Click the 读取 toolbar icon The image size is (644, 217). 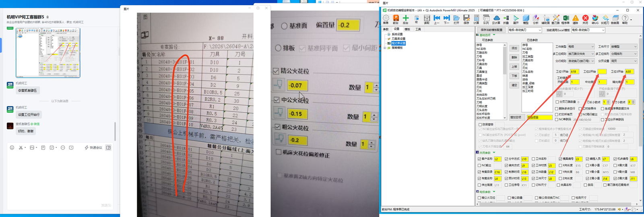pos(427,19)
